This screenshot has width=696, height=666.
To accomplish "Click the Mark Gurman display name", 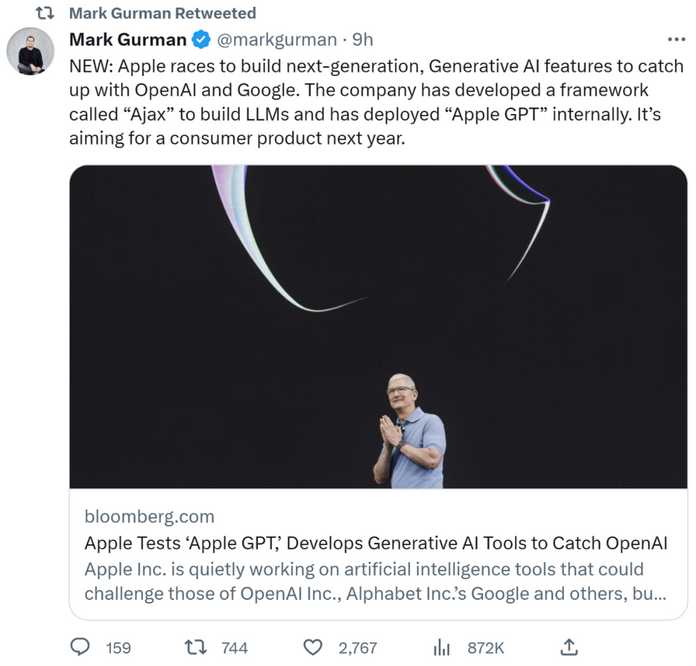I will [128, 40].
